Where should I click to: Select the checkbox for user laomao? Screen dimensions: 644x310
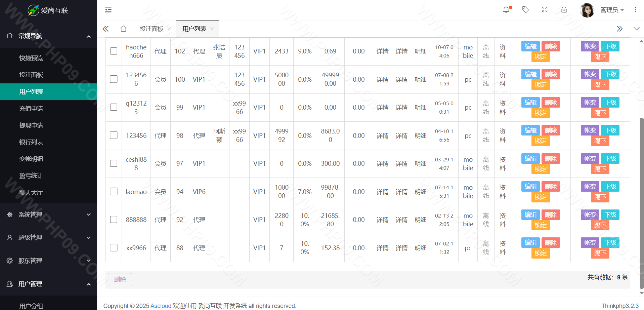click(114, 192)
